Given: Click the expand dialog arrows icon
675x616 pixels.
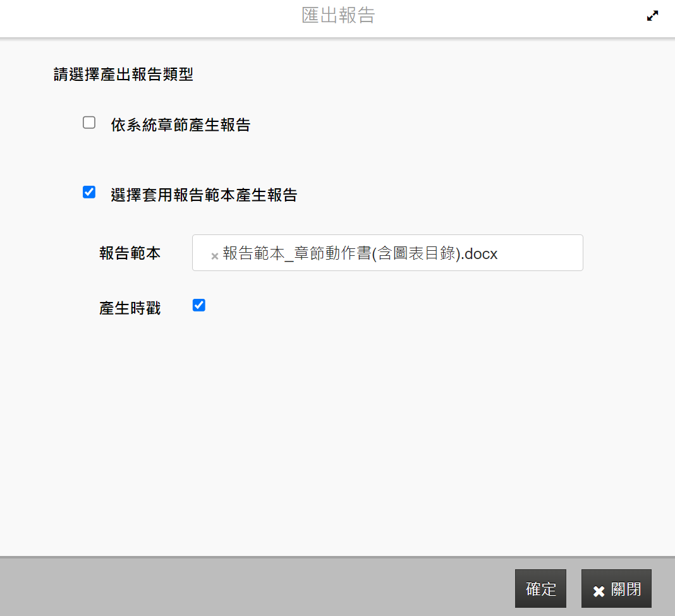Looking at the screenshot, I should (x=652, y=16).
